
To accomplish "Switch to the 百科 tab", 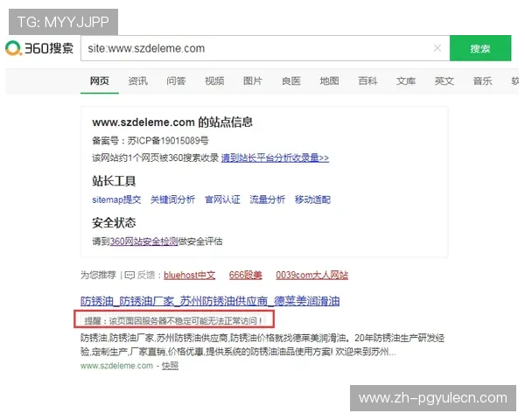I will pyautogui.click(x=367, y=81).
